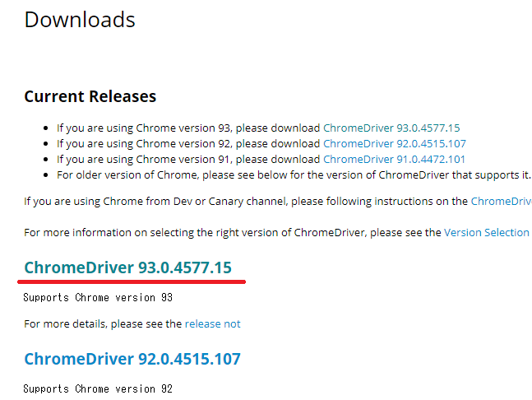Click text 'If you are using Chrome version 92'
Screen dimensions: 532x400
[144, 144]
